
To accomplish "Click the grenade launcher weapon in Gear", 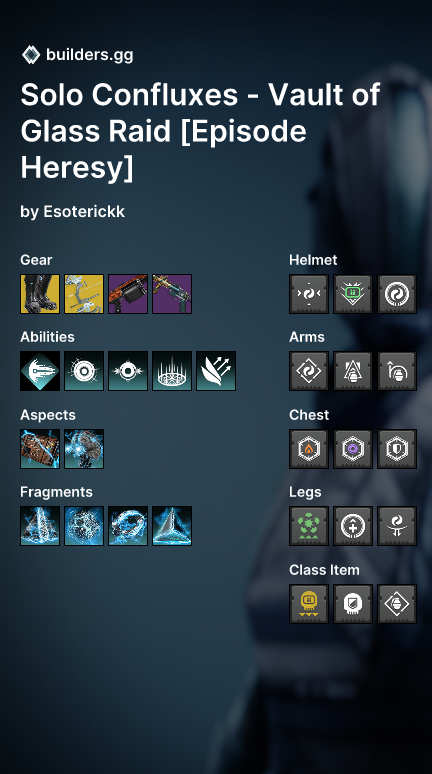I will click(128, 294).
